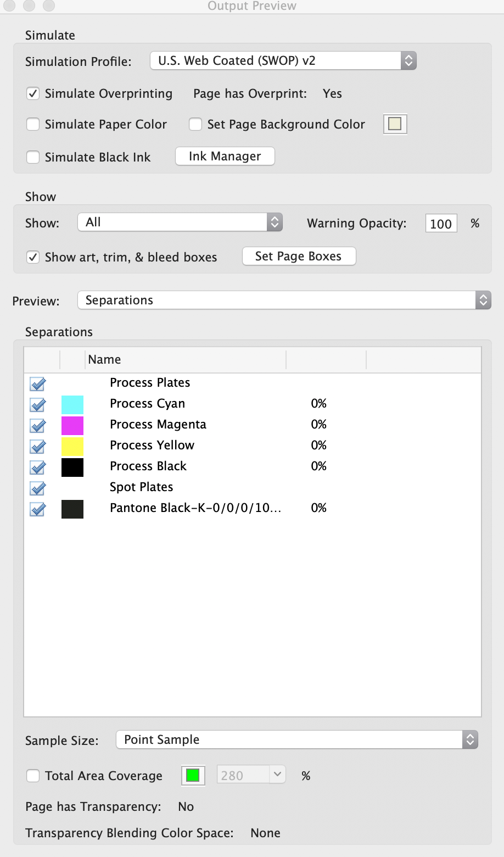504x857 pixels.
Task: Select the Process Yellow color swatch
Action: (72, 446)
